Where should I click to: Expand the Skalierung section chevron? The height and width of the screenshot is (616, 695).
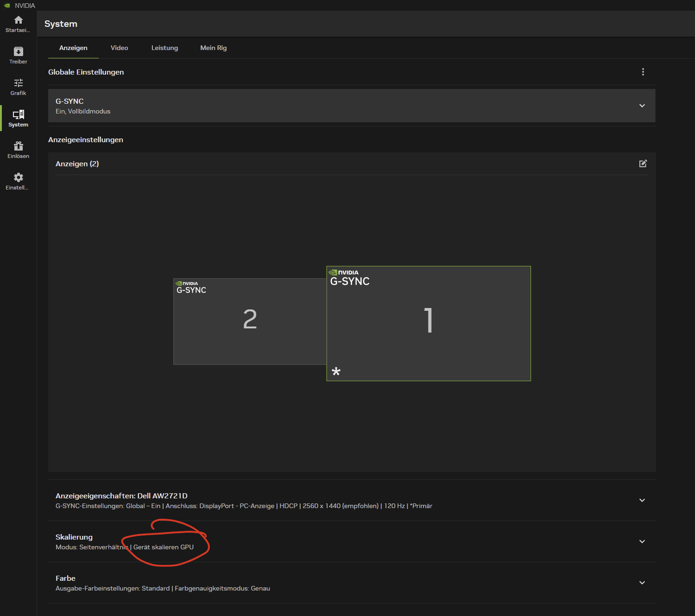(642, 541)
